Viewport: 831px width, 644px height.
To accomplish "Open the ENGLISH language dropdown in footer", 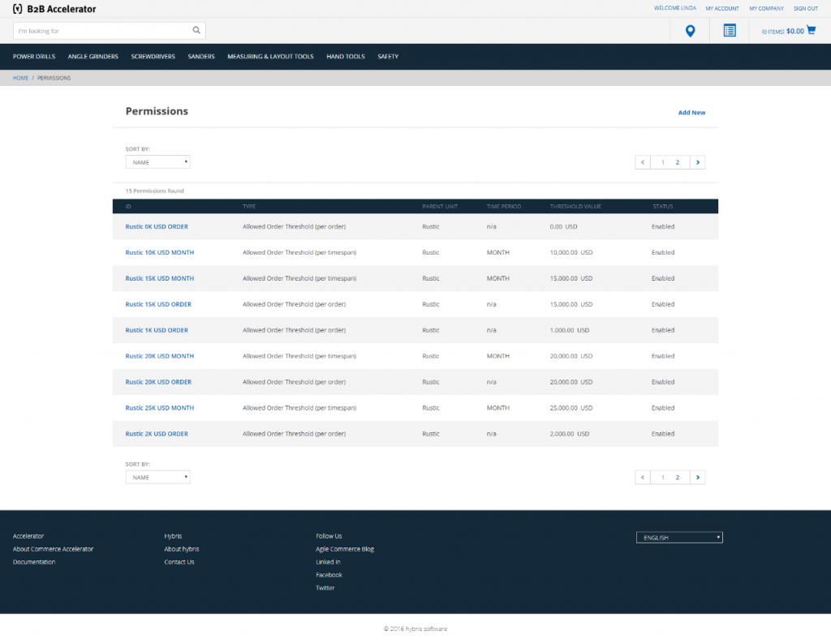I will (x=679, y=538).
